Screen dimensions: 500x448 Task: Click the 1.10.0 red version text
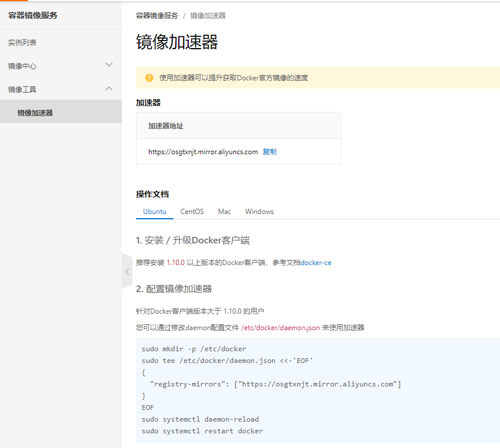click(176, 263)
